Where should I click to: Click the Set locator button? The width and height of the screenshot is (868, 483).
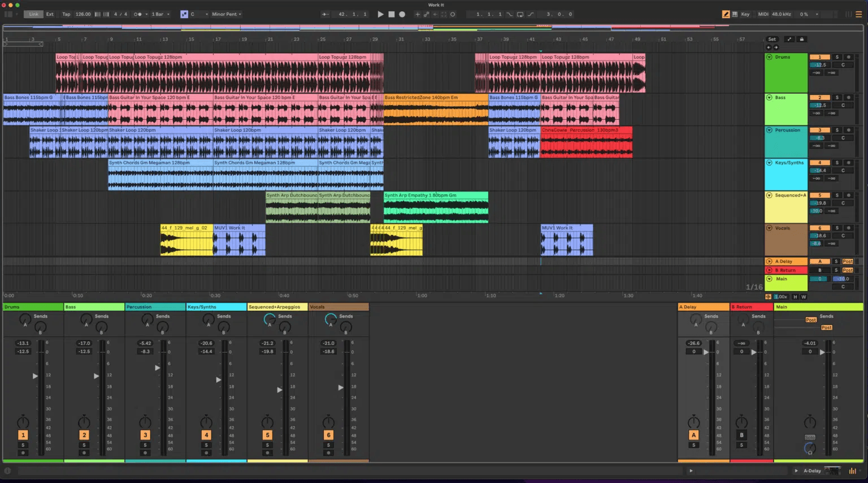(x=772, y=39)
